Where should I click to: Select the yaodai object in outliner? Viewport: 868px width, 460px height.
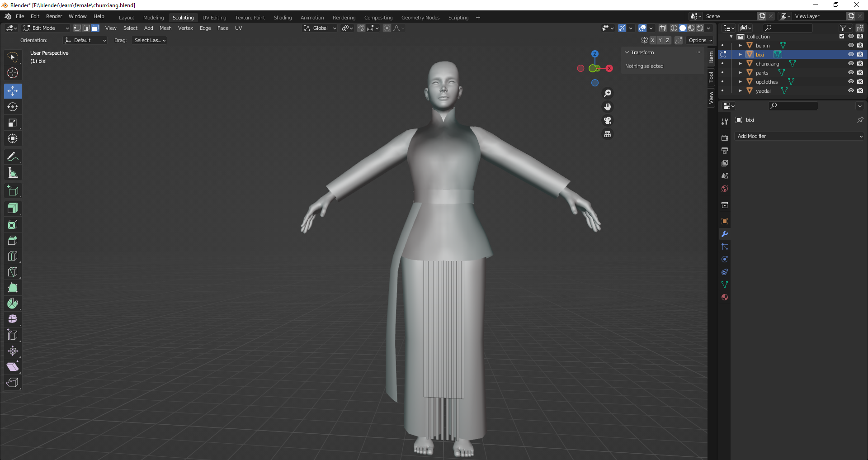pyautogui.click(x=763, y=91)
